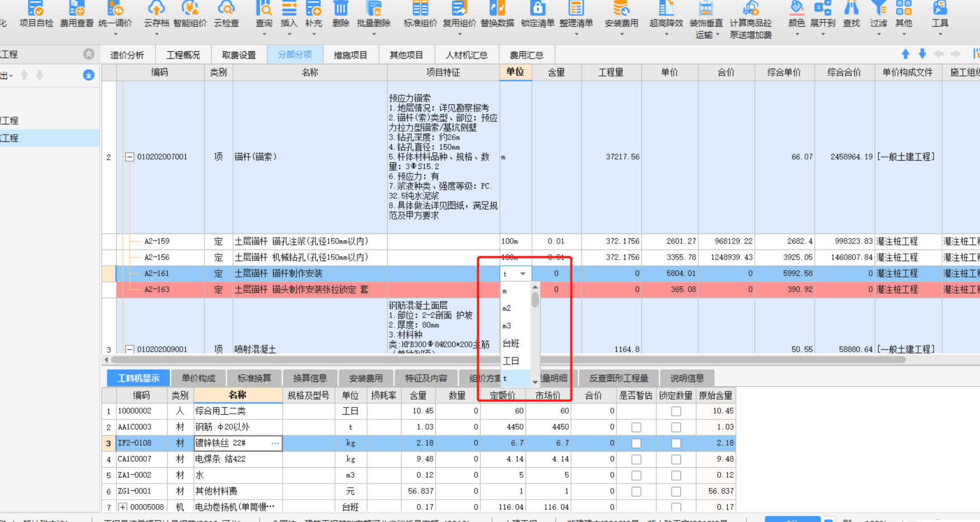Collapse item 010202007001 锚杆(锚索)
Viewport: 980px width, 522px height.
coord(129,157)
